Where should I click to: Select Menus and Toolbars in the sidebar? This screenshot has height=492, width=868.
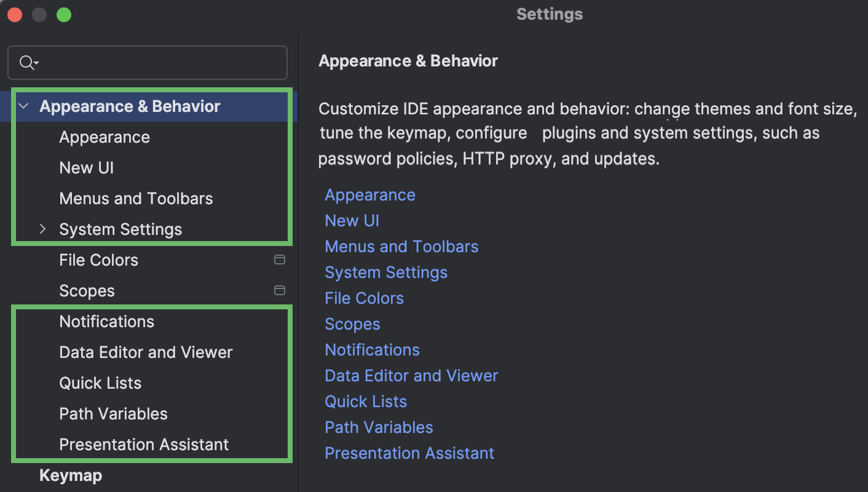click(136, 198)
